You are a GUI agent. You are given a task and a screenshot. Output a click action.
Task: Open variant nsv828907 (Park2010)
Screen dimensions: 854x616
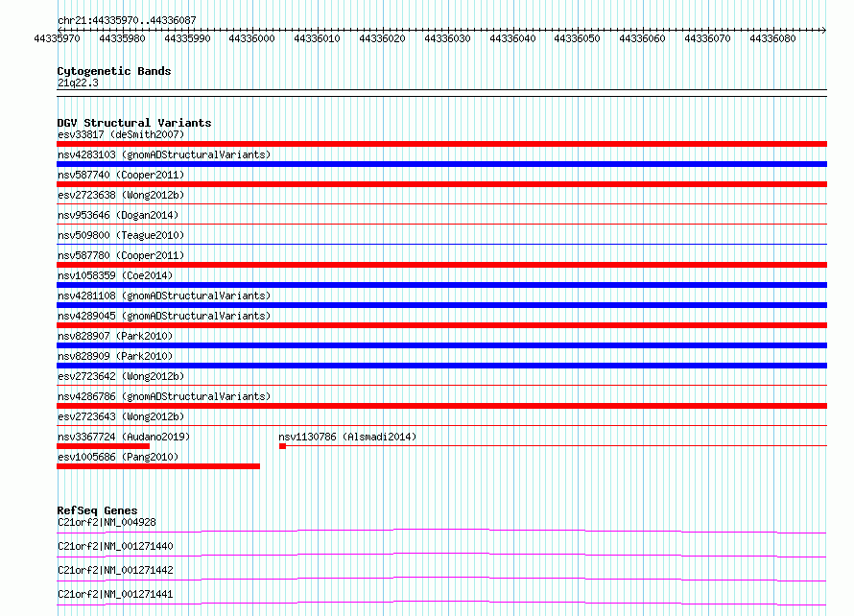point(115,336)
